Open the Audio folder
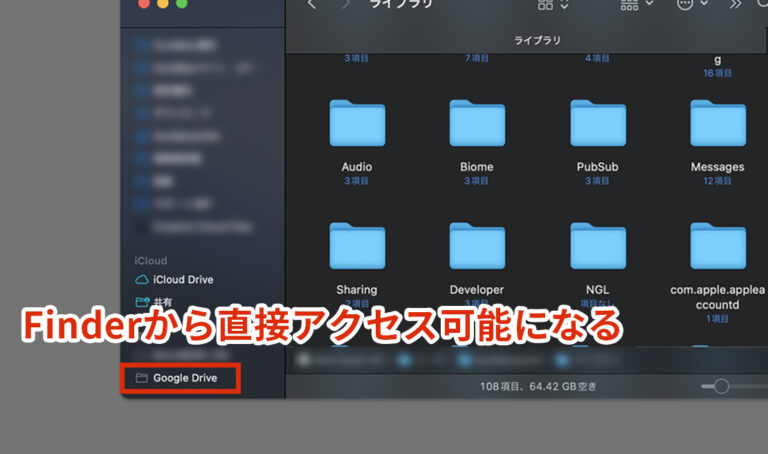This screenshot has width=768, height=454. tap(357, 123)
